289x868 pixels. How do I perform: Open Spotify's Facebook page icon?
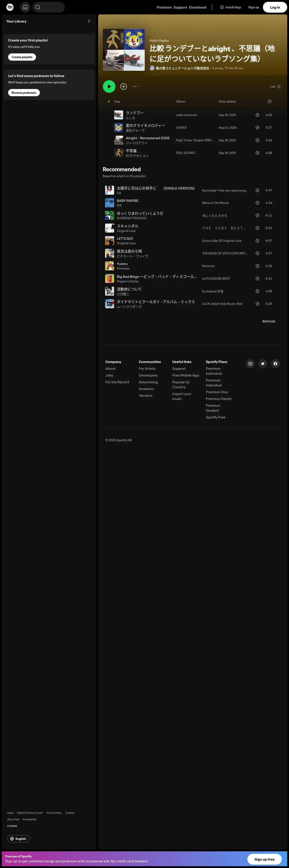[x=275, y=363]
